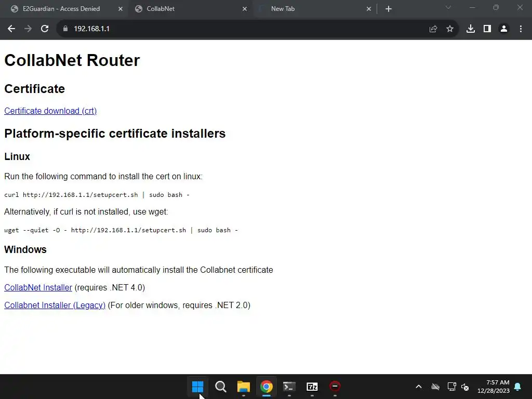Screen dimensions: 532x399
Task: Download the CollabNet Installer
Action: tap(38, 287)
